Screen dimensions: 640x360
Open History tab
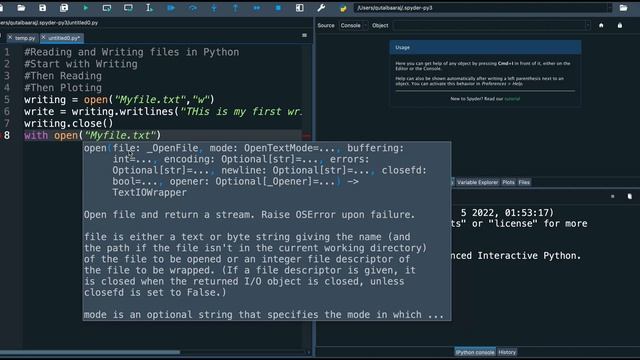coord(507,352)
